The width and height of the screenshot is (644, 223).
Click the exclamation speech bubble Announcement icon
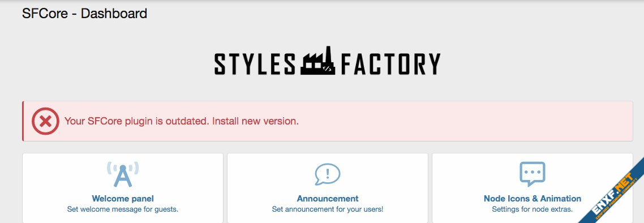[x=327, y=174]
